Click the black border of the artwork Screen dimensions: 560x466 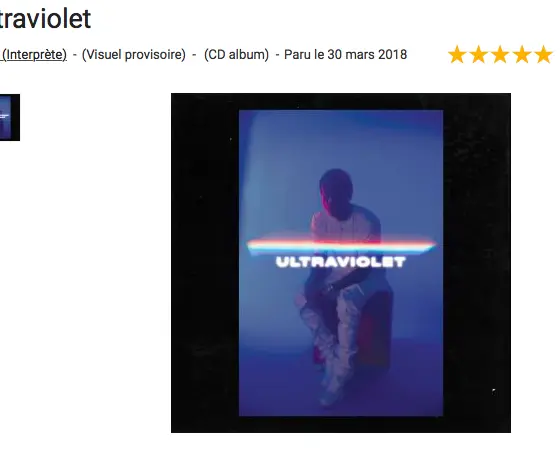tap(205, 263)
